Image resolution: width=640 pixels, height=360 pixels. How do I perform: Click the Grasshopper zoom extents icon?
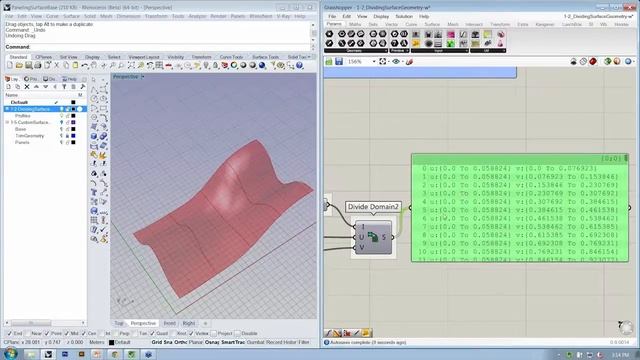pyautogui.click(x=382, y=62)
